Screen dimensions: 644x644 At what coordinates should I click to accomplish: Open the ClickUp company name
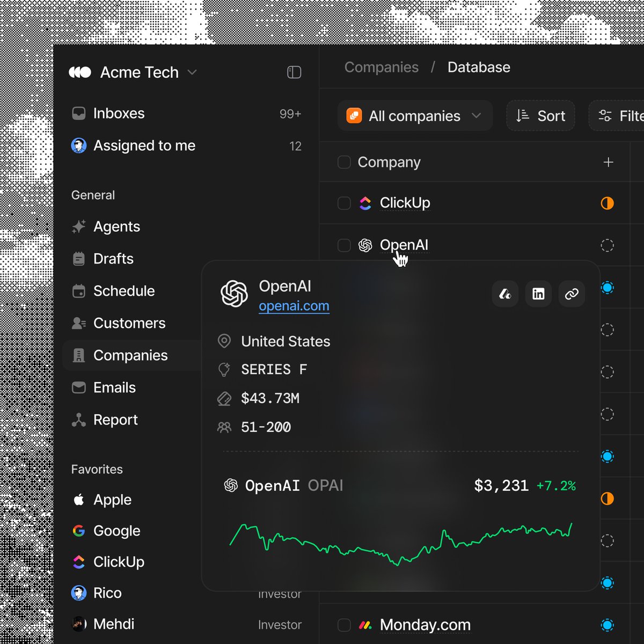(x=405, y=203)
